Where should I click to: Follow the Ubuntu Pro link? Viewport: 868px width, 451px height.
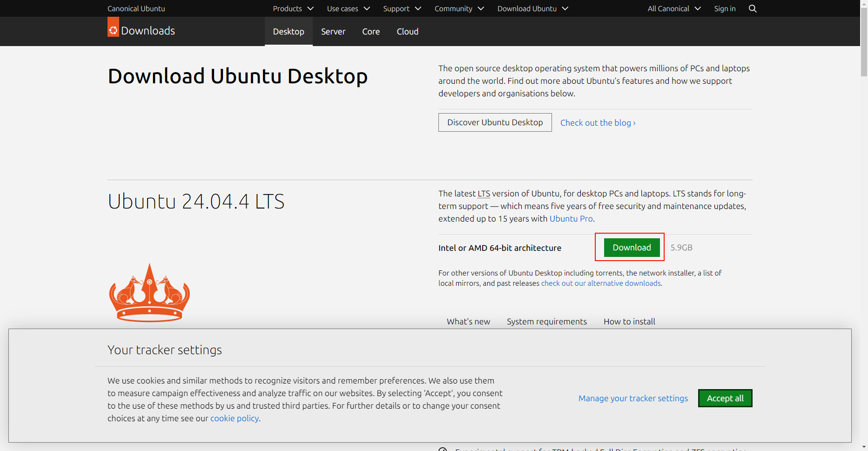coord(571,219)
